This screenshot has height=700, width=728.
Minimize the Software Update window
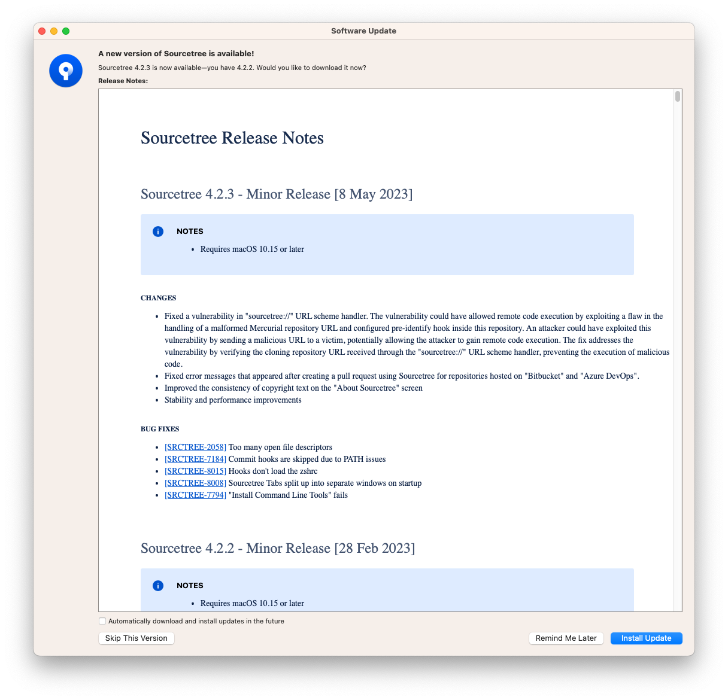click(54, 31)
